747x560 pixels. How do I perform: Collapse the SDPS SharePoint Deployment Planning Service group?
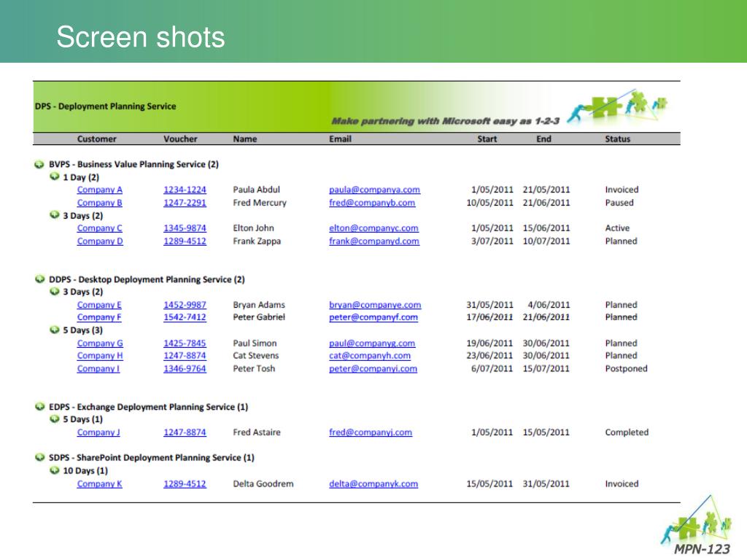39,458
